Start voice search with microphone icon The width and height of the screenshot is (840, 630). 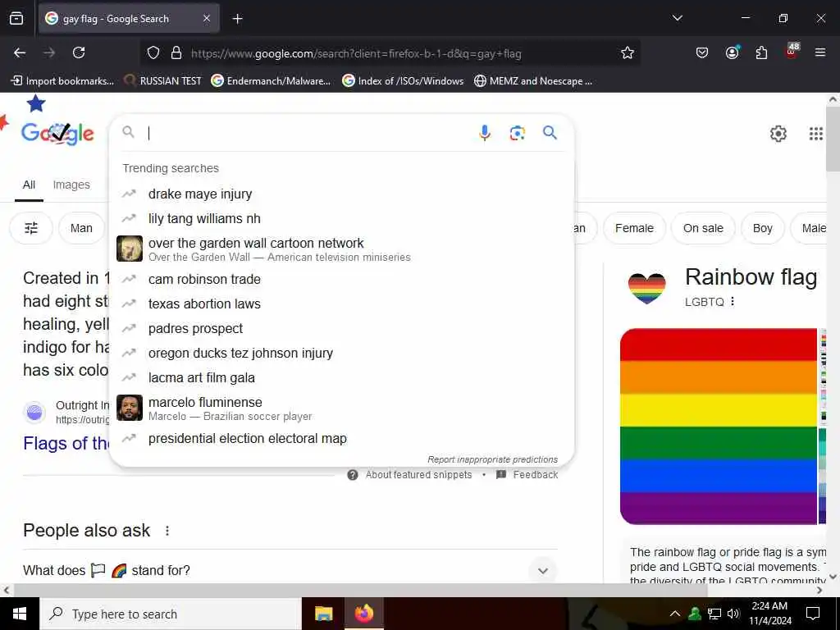484,133
